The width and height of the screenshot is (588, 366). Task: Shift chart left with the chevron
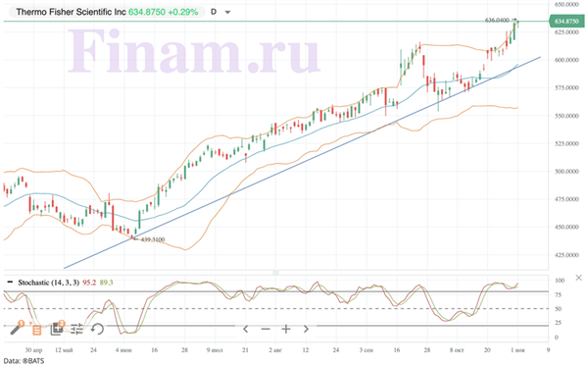point(246,330)
